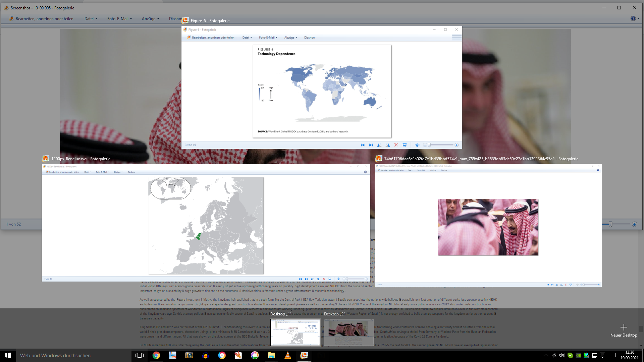Open the volume control in system tray
This screenshot has height=362, width=644.
(x=562, y=355)
